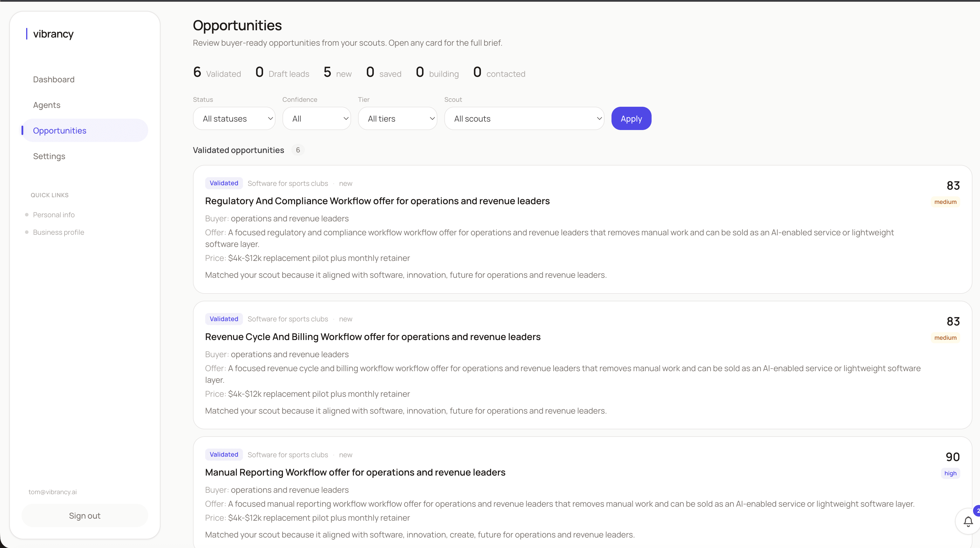
Task: Click the Apply filter button
Action: 631,118
